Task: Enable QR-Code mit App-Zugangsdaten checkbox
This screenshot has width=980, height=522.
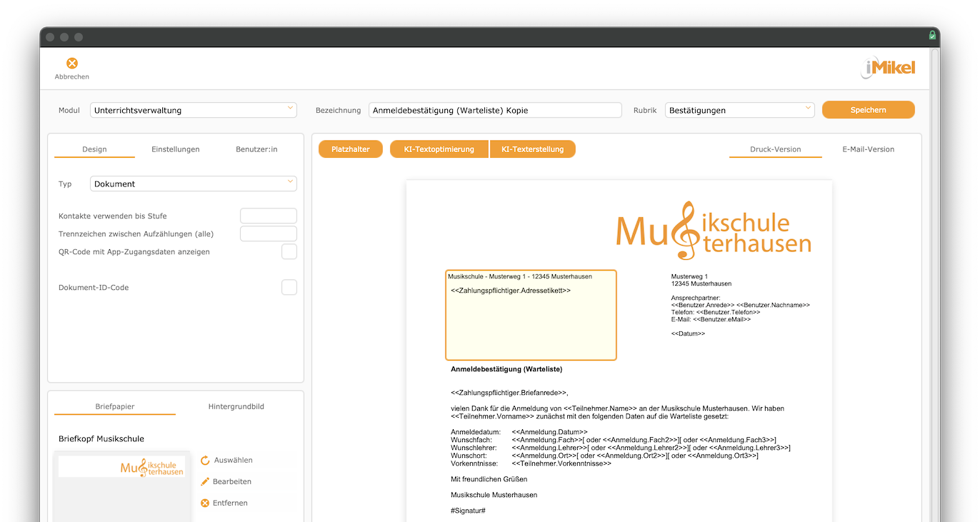Action: coord(289,252)
